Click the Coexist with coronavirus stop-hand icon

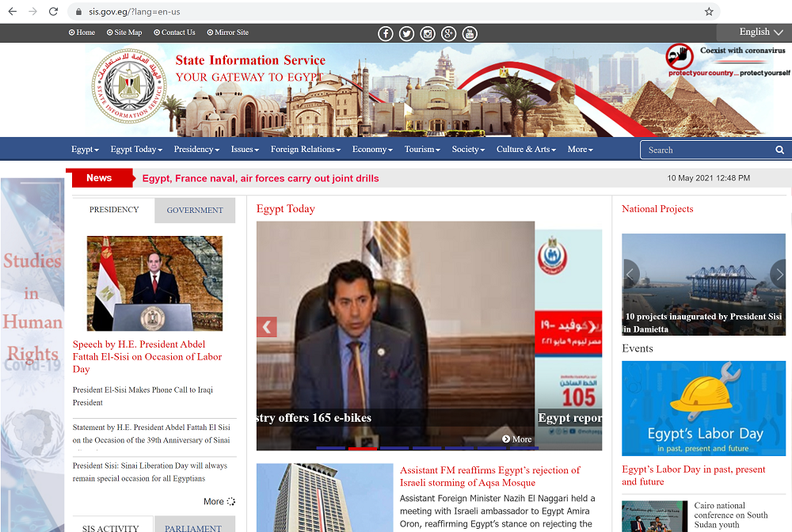click(x=680, y=56)
